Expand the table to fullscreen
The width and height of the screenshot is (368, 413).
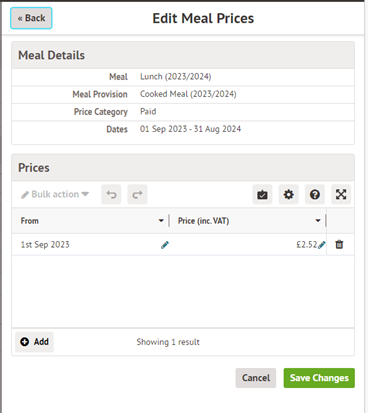coord(341,194)
